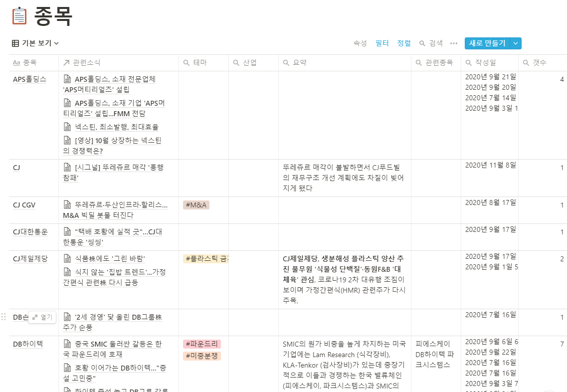Viewport: 567px width, 392px height.
Task: Click the Aa title icon in 종목 header
Action: tap(16, 63)
